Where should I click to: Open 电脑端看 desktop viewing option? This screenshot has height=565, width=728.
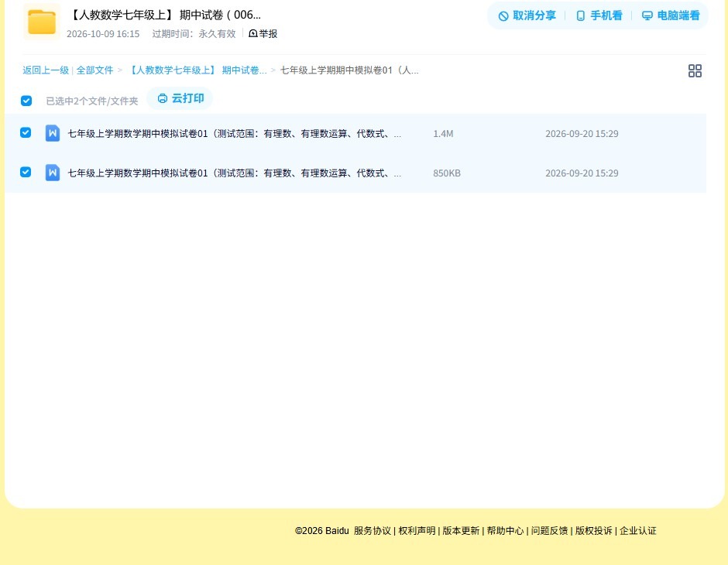point(671,15)
